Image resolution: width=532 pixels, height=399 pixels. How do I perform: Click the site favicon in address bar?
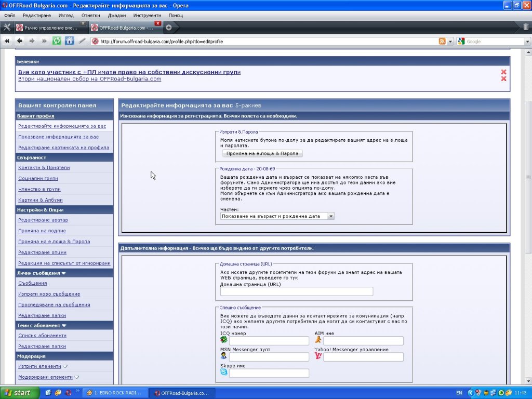tap(95, 42)
